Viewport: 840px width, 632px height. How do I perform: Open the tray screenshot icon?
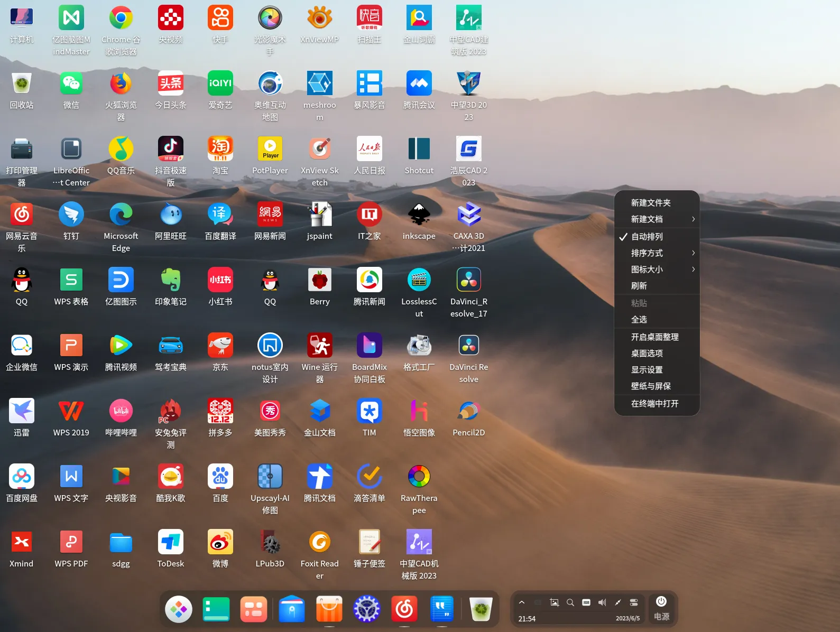(x=555, y=602)
